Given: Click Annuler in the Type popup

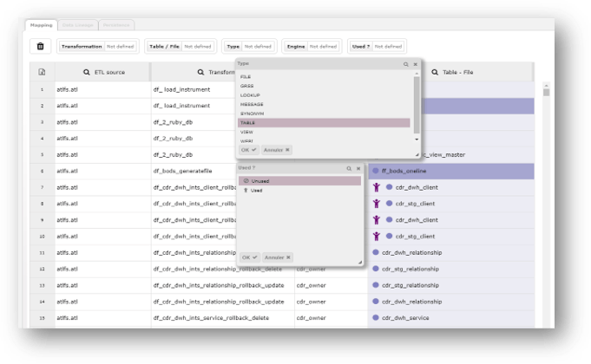Looking at the screenshot, I should (277, 150).
